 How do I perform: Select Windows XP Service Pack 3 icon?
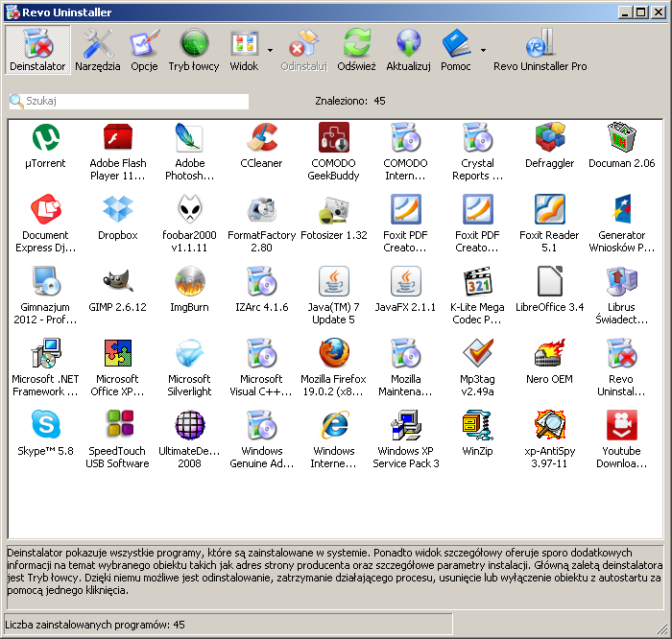[x=406, y=426]
